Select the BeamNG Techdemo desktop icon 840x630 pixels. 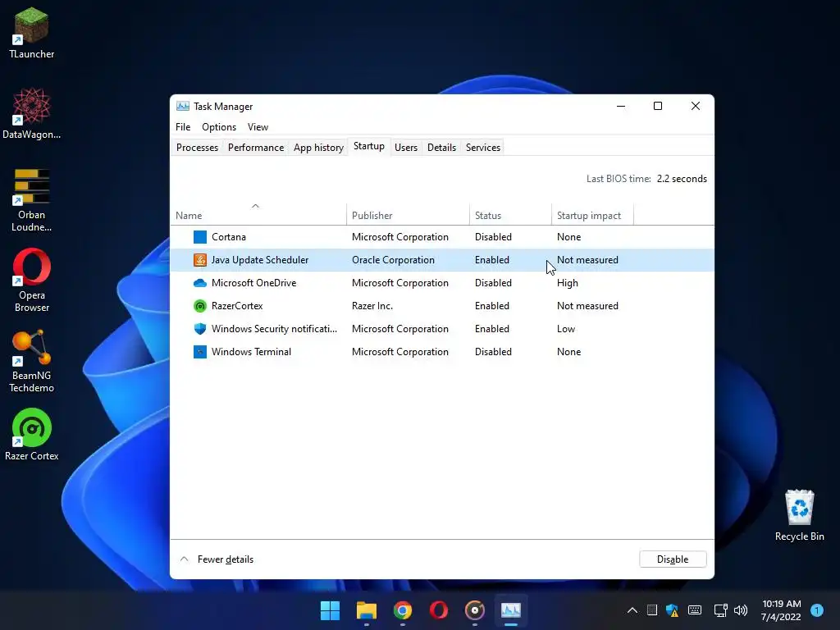point(32,361)
